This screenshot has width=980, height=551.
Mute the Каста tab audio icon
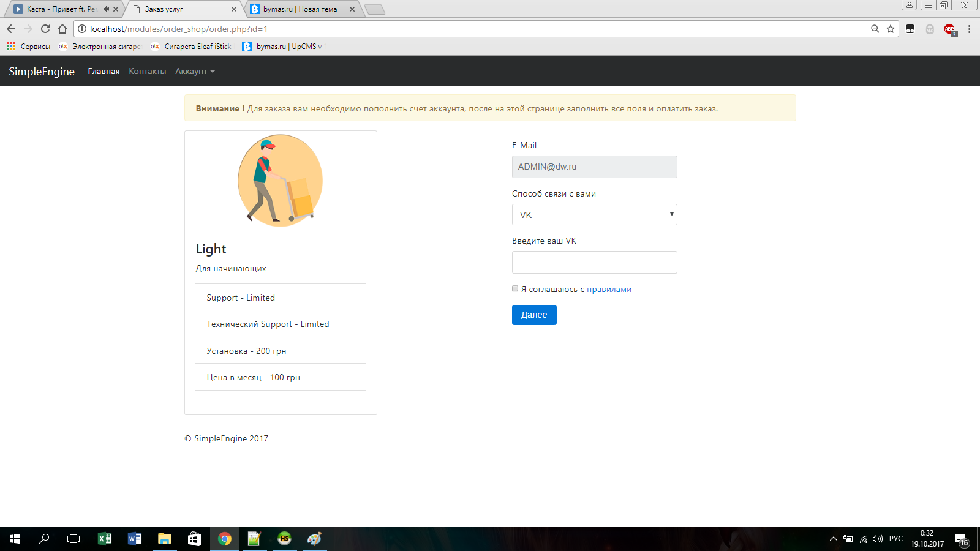(x=106, y=9)
